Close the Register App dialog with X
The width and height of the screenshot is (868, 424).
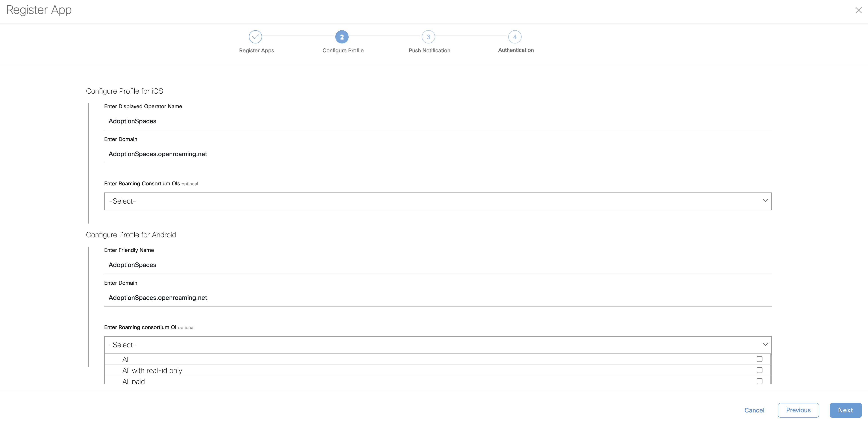pyautogui.click(x=858, y=10)
